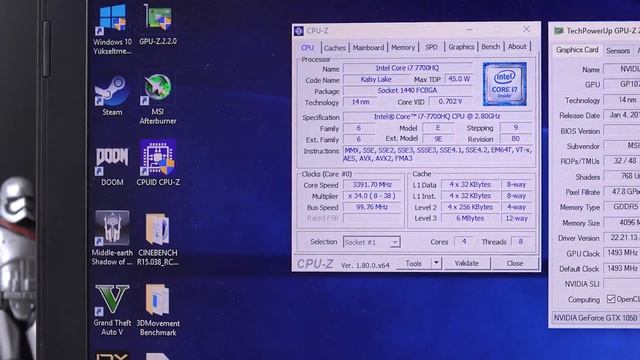Click the Validate button
The width and height of the screenshot is (640, 360).
click(x=467, y=263)
